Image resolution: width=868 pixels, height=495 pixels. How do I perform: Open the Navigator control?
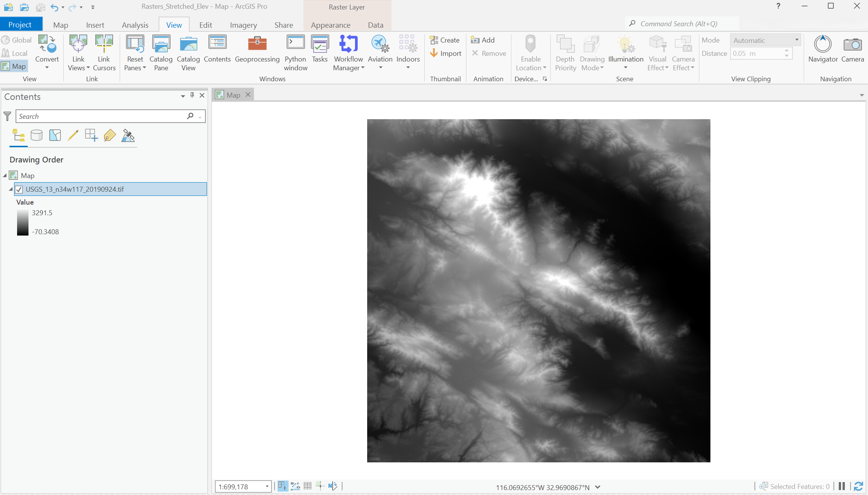(823, 49)
